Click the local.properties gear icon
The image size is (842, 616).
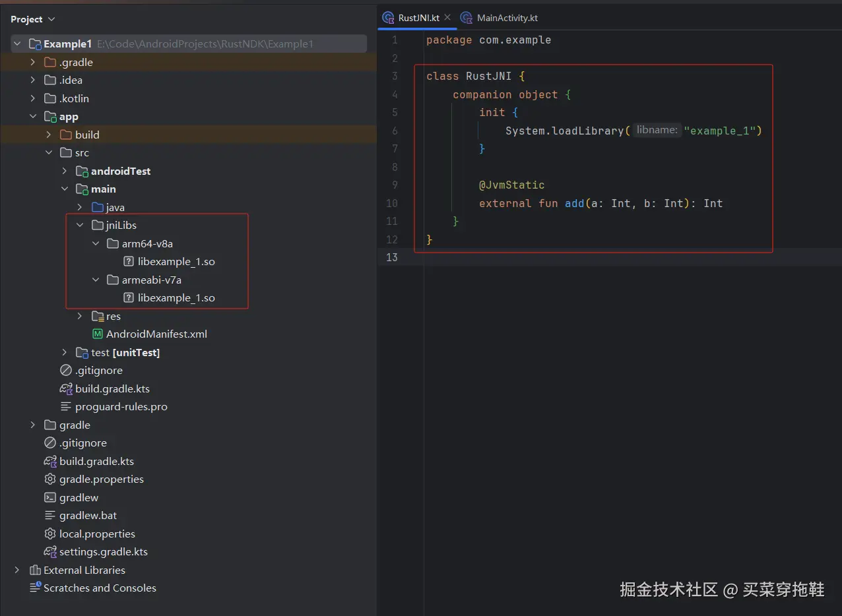coord(50,534)
